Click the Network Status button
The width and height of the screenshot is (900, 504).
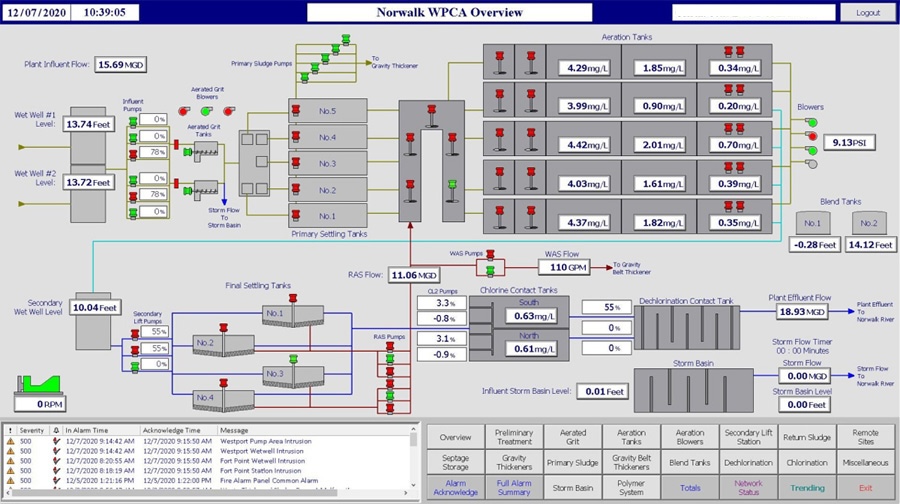(x=748, y=488)
